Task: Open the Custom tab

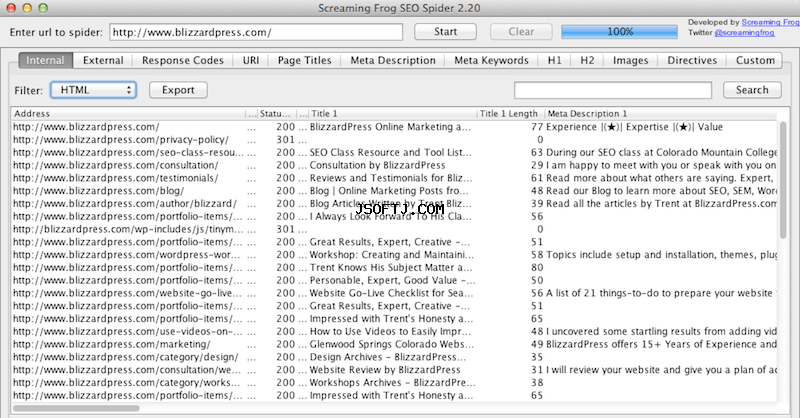Action: coord(755,60)
